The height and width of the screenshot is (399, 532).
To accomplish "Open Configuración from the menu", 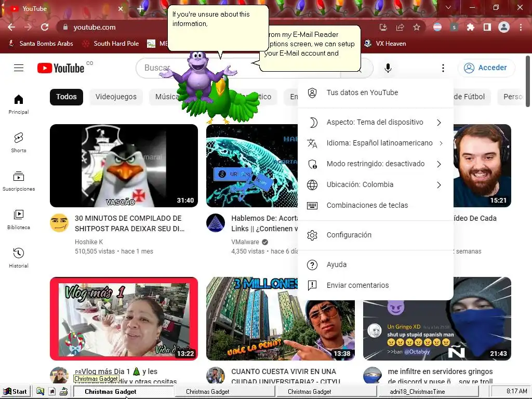I will pos(376,235).
